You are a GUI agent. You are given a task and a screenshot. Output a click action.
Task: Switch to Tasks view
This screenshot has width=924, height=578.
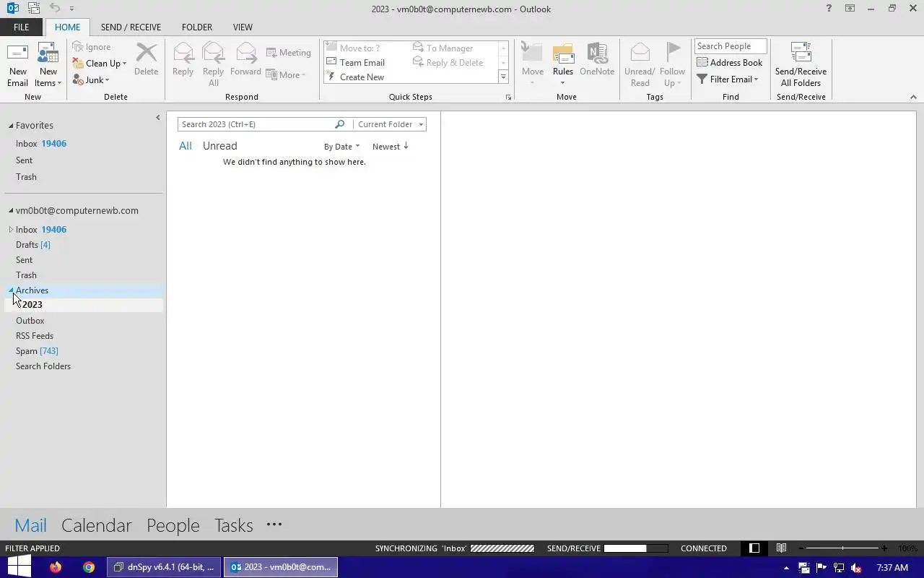click(x=233, y=525)
